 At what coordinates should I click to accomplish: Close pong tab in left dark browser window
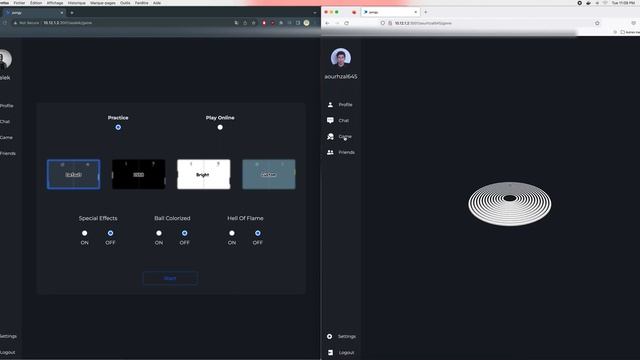62,13
